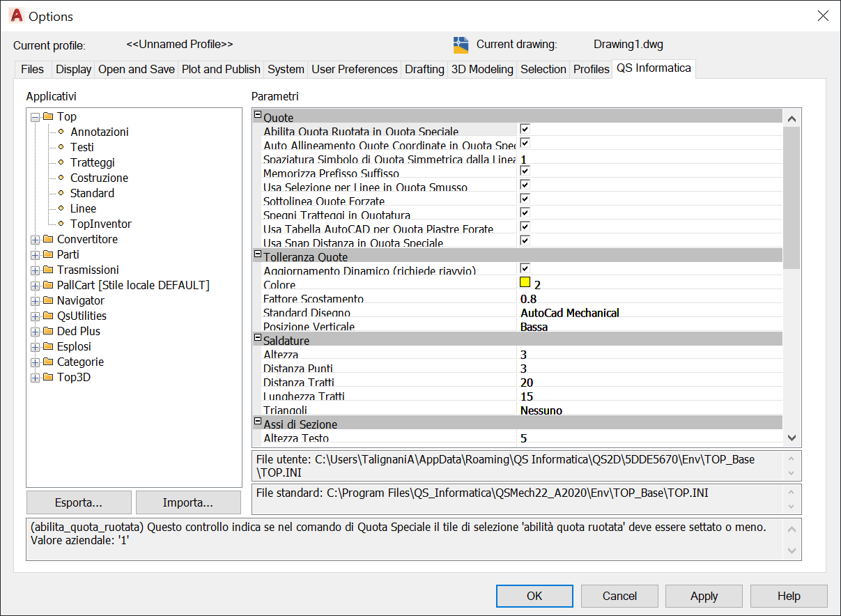
Task: Toggle Abilita Quota Ruotata in Quota Speciale checkbox
Action: pos(525,129)
